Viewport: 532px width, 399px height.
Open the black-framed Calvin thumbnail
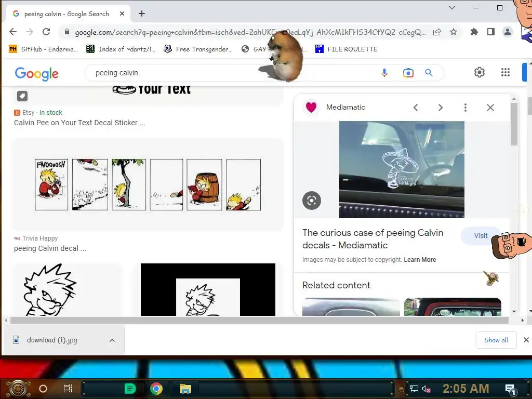point(208,289)
